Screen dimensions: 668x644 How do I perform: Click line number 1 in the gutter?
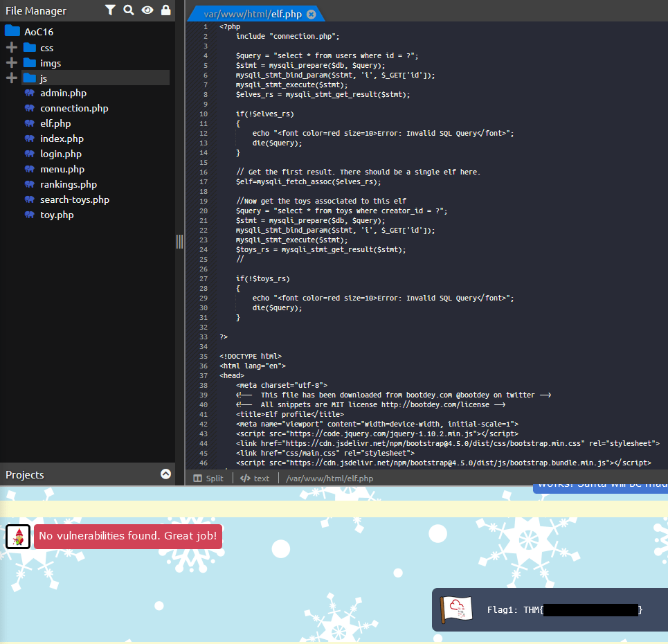click(x=206, y=26)
